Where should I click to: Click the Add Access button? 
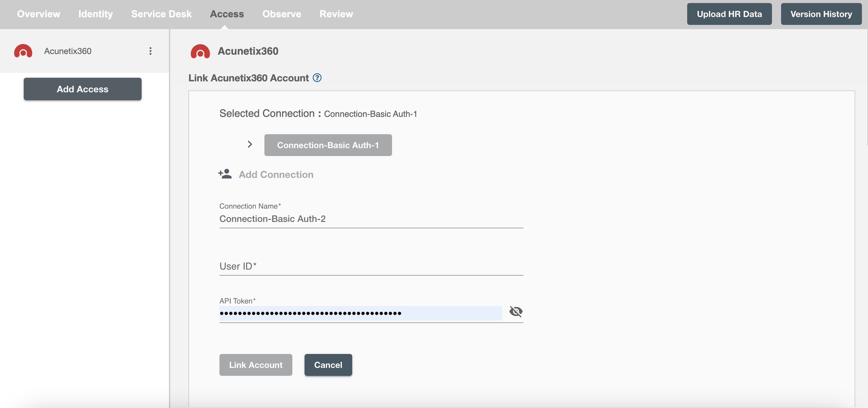click(x=82, y=88)
